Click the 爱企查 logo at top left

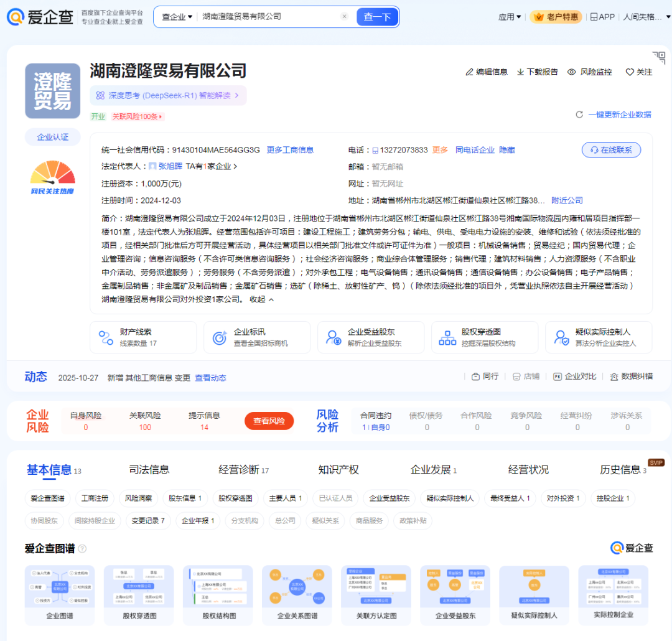coord(40,17)
